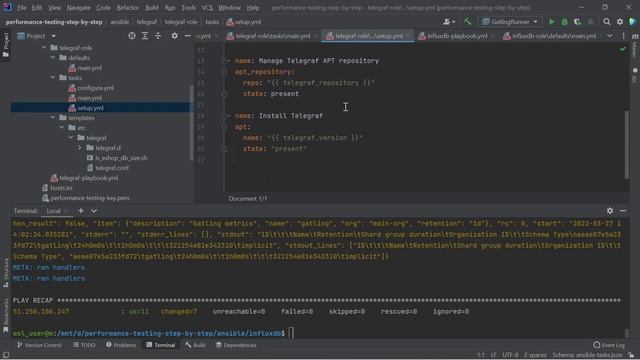Select opened file target icon in Project panel
Image resolution: width=640 pixels, height=360 pixels.
coord(132,36)
